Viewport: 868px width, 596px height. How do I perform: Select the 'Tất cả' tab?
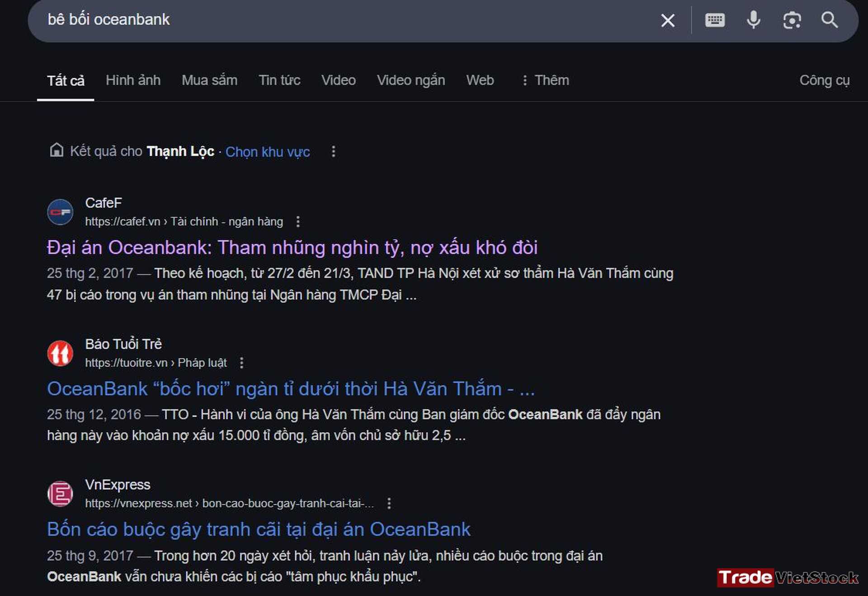pyautogui.click(x=66, y=80)
